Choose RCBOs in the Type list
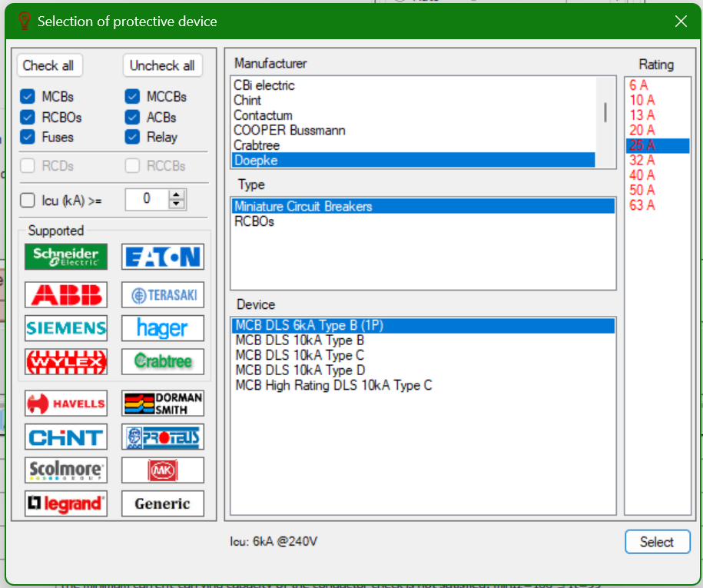Screen dimensions: 703x588 [x=423, y=221]
